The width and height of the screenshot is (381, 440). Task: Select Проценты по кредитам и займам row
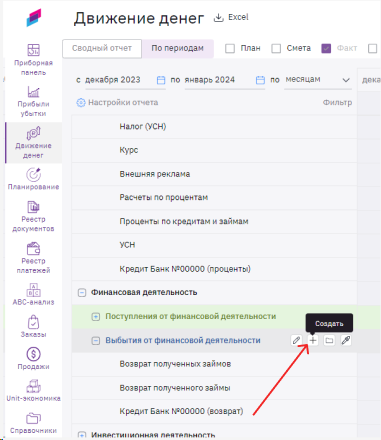click(214, 221)
